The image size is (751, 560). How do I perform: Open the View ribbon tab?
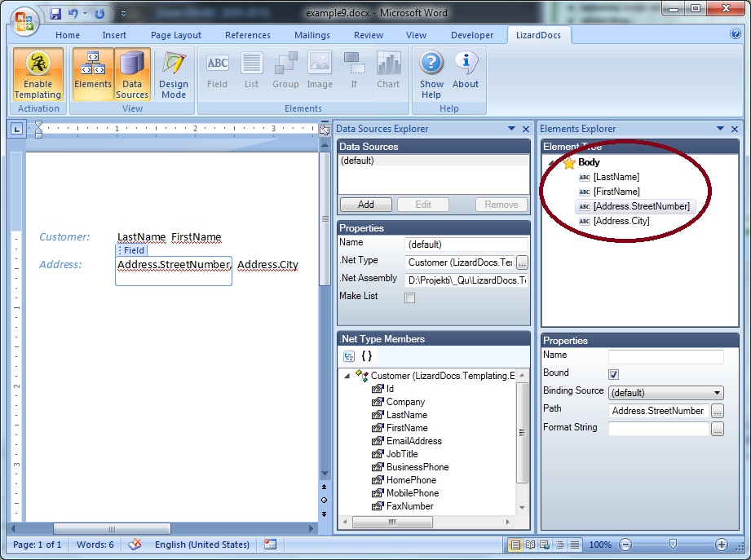point(416,35)
